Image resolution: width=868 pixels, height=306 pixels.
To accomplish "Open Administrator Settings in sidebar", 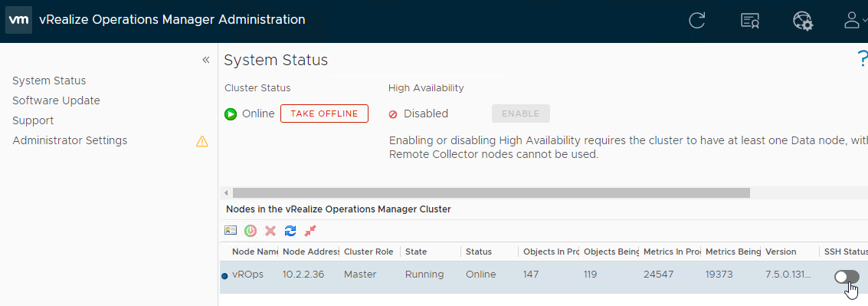I will tap(70, 140).
